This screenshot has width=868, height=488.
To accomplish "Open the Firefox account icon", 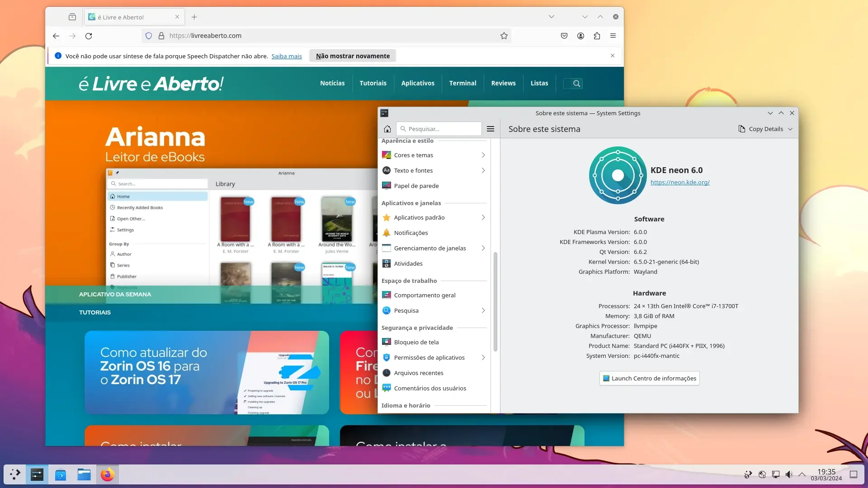I will [x=580, y=36].
